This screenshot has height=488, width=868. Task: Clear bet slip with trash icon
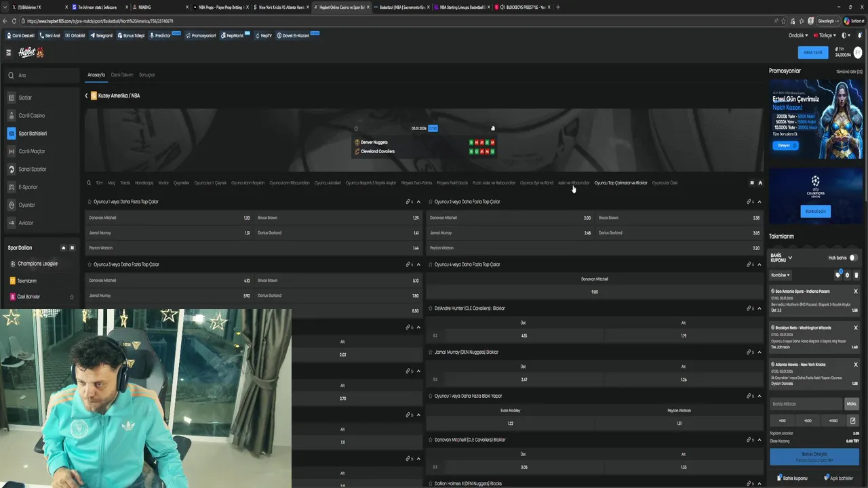coord(856,275)
